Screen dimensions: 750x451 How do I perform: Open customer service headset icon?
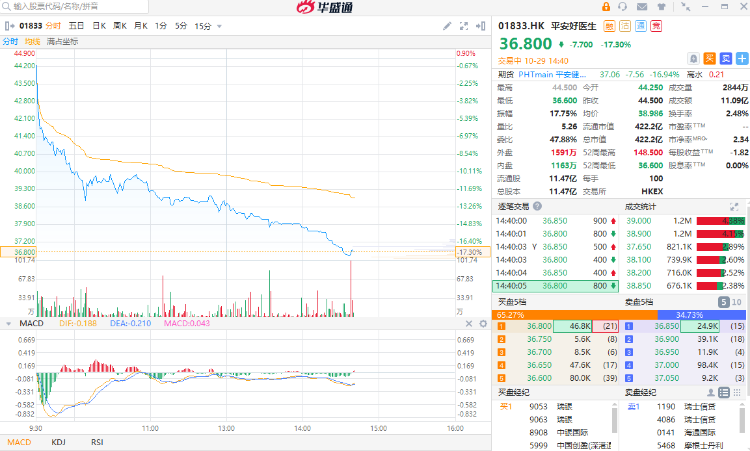622,7
